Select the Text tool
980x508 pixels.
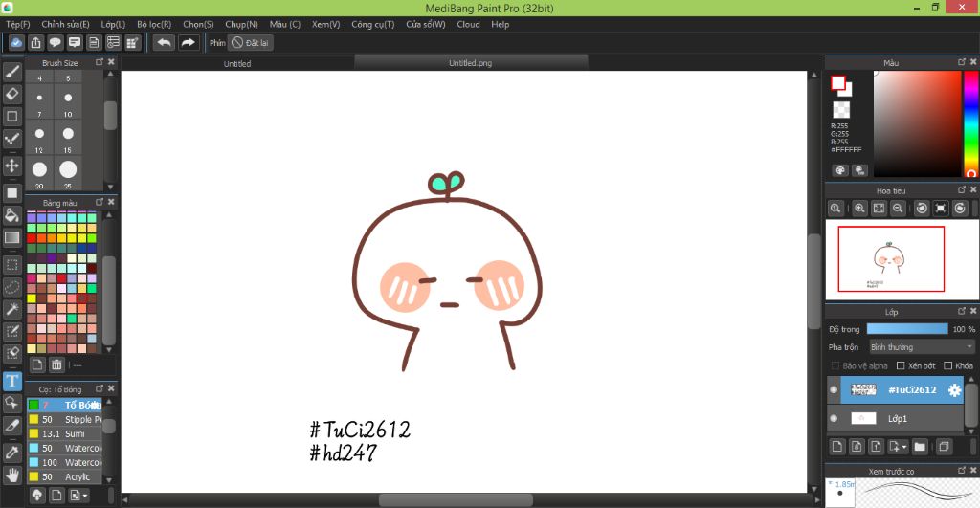click(11, 381)
